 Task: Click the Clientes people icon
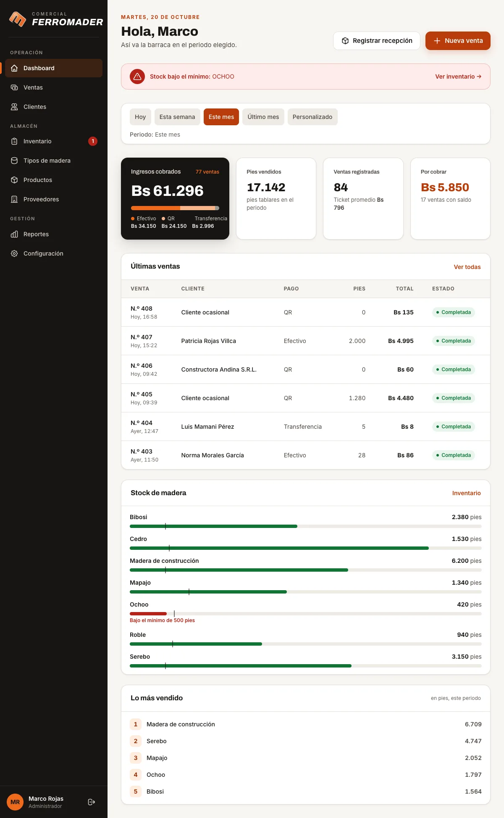(14, 107)
